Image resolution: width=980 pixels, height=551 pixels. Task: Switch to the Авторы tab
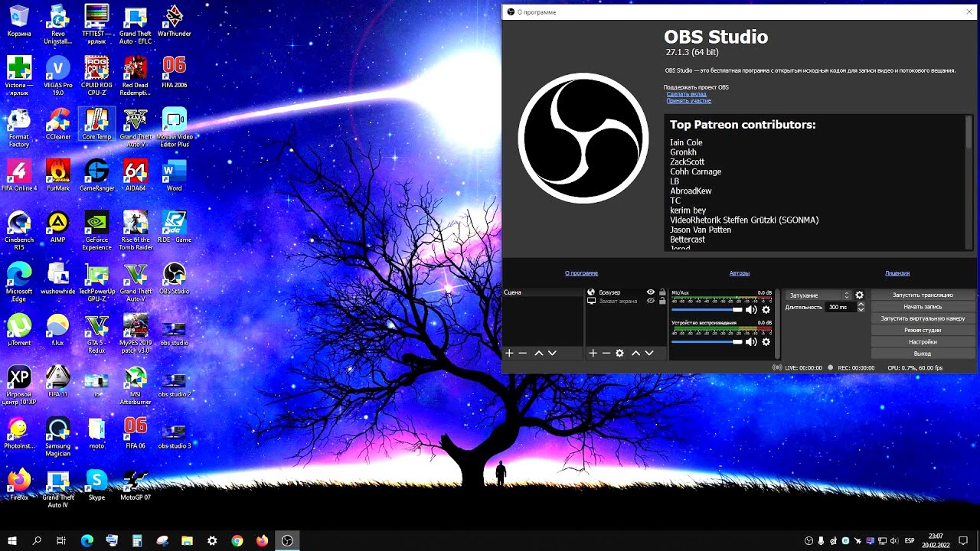point(740,273)
